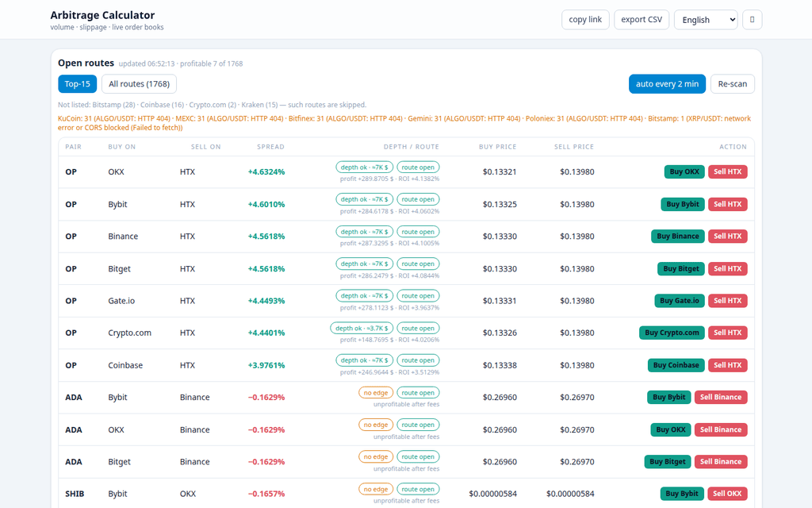Screen dimensions: 812x508
Task: Click the Buy Gate.io button
Action: 680,301
